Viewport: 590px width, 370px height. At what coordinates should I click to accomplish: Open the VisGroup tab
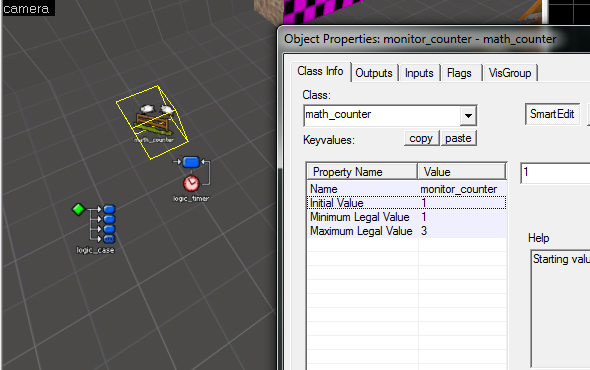tap(510, 73)
